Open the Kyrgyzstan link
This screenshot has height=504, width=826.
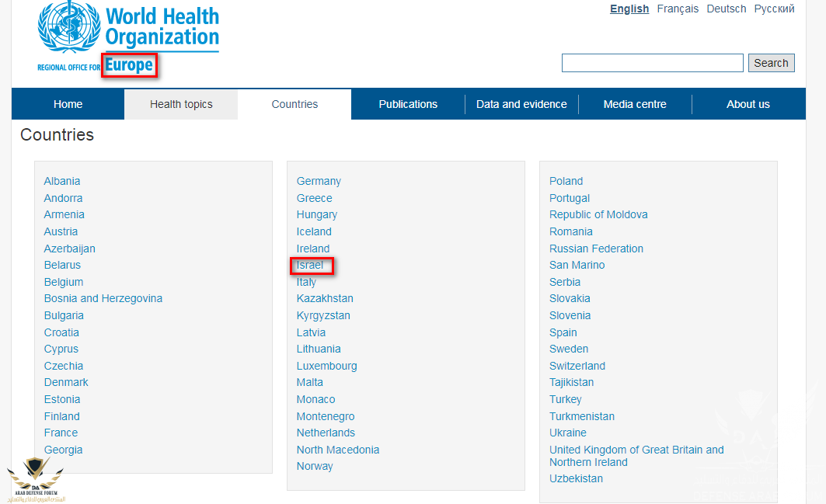click(x=323, y=315)
